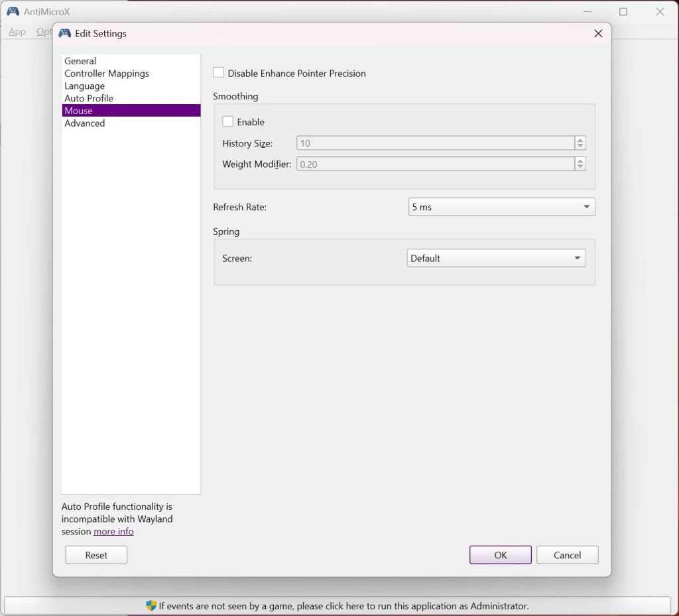
Task: Increase History Size with up arrow
Action: (x=580, y=140)
